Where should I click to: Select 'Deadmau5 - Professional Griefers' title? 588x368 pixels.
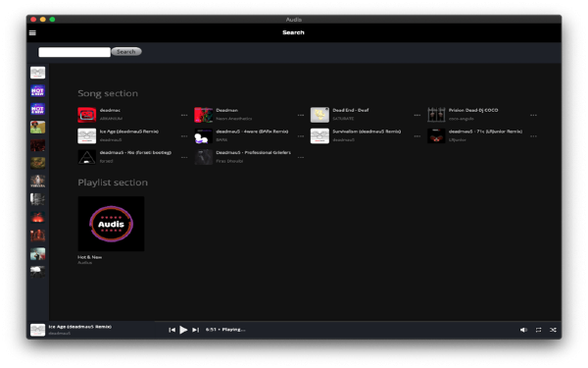pos(253,152)
